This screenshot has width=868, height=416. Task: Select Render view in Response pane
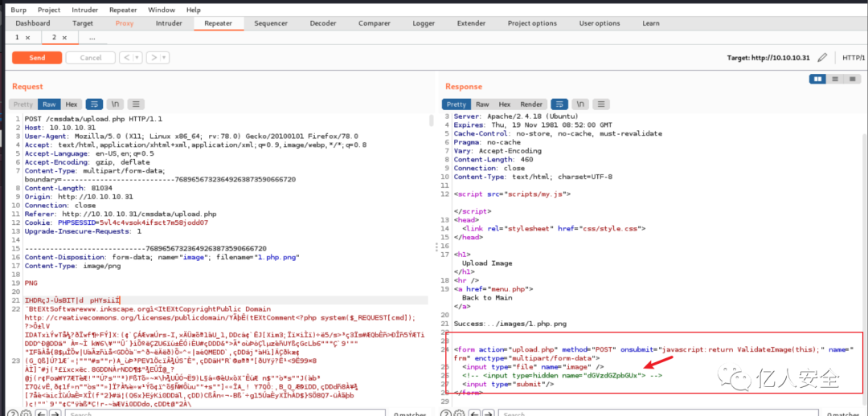click(x=531, y=104)
